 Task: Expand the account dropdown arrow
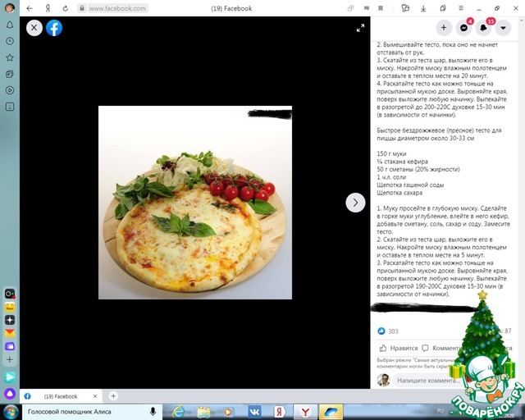504,27
